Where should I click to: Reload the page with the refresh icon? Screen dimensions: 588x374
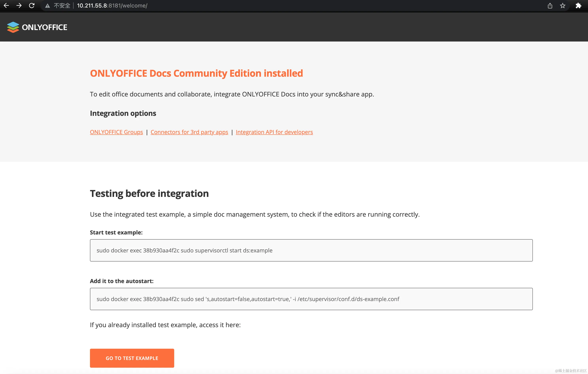pos(32,5)
